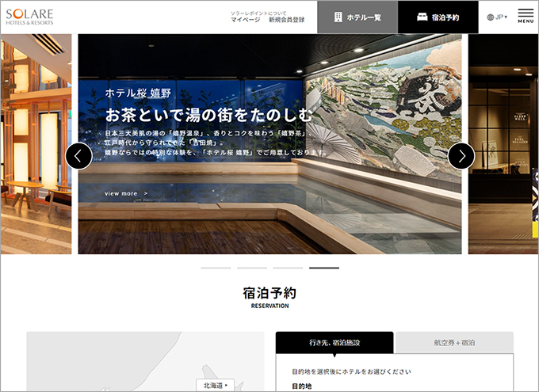539x392 pixels.
Task: Open the hamburger MENU icon
Action: coord(526,16)
